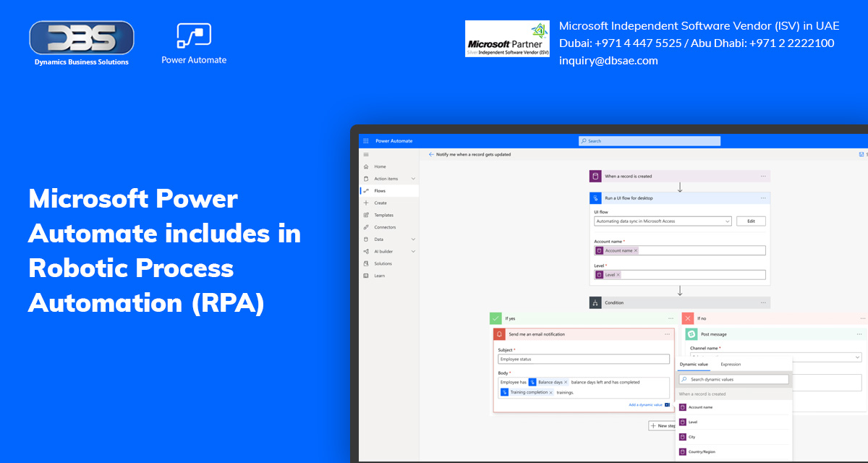Screen dimensions: 868x463
Task: Click the Edit button for UI flow
Action: (x=751, y=221)
